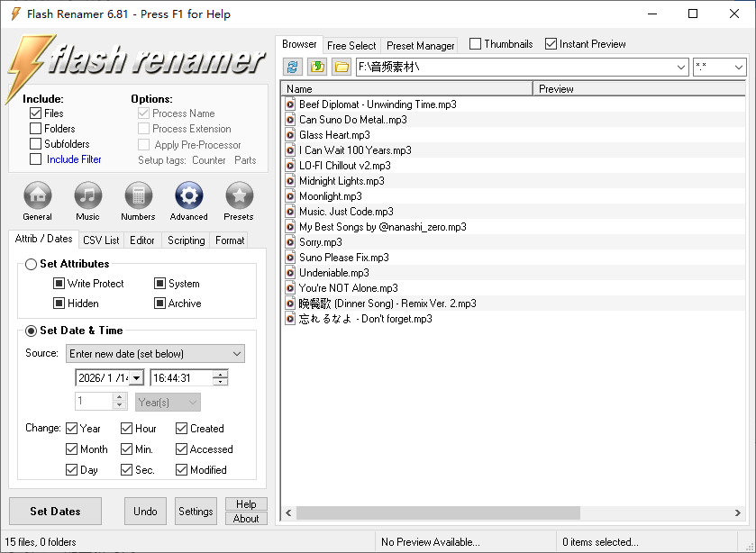This screenshot has height=553, width=756.
Task: Switch to the CSV List tab
Action: (x=101, y=240)
